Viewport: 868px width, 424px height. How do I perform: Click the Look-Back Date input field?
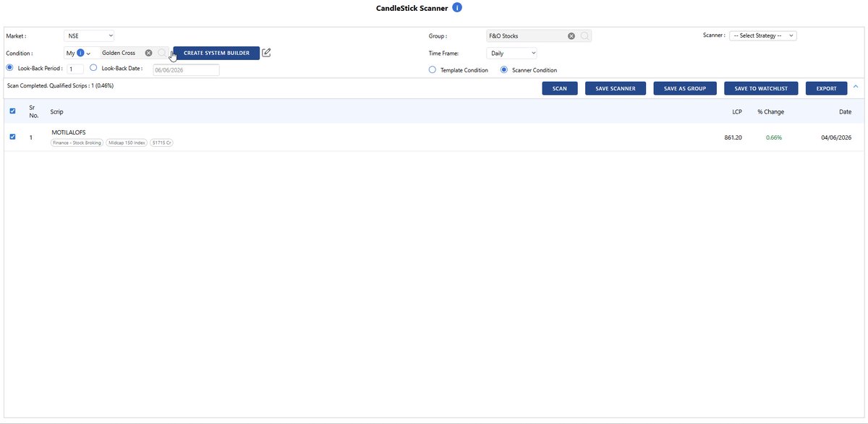tap(186, 70)
